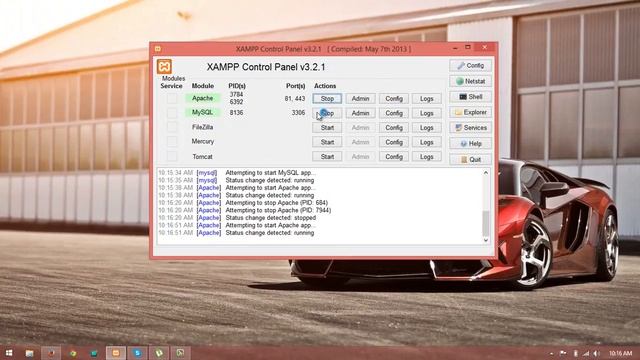Switch to XAMPP icon in taskbar
The width and height of the screenshot is (640, 360).
pos(116,353)
